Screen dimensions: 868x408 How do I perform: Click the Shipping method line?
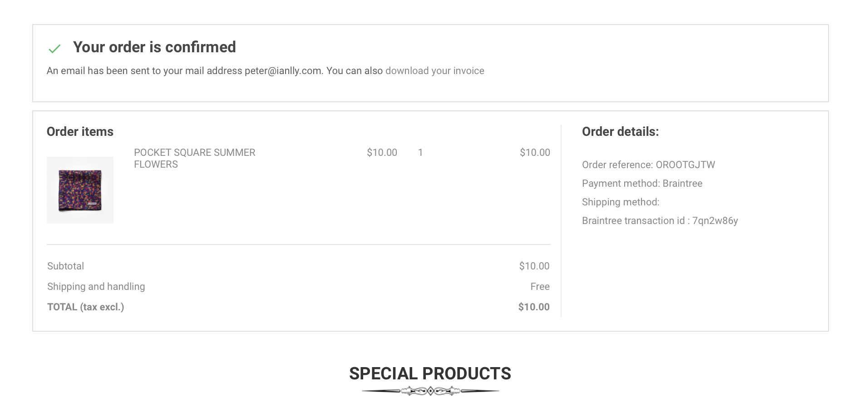click(621, 202)
